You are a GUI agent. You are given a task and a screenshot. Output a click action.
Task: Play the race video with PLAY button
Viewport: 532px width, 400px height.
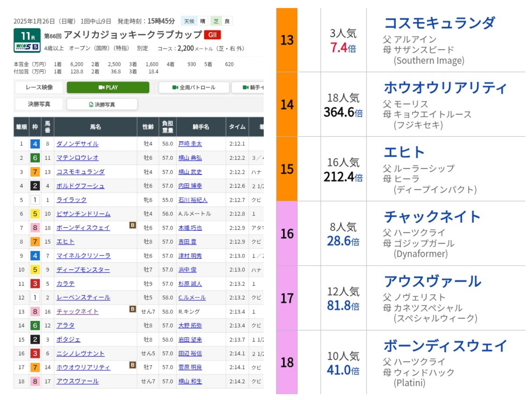coord(108,87)
